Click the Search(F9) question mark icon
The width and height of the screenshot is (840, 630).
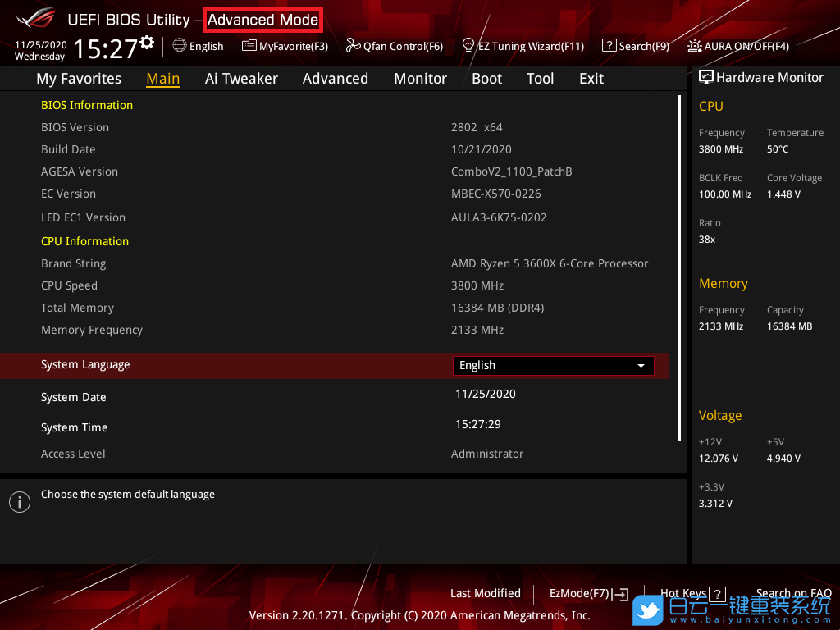pos(609,46)
